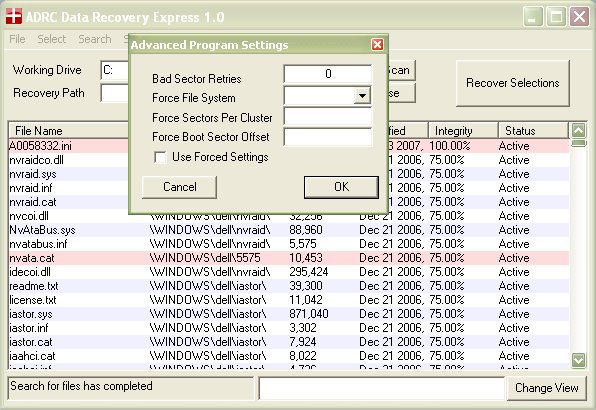Viewport: 596px width, 410px height.
Task: Click the size value 88,960
Action: tap(306, 230)
